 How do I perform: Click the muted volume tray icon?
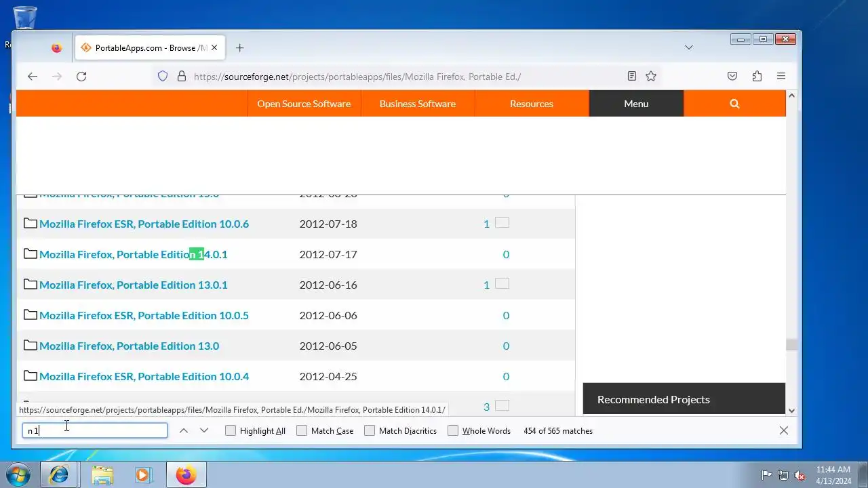point(800,475)
